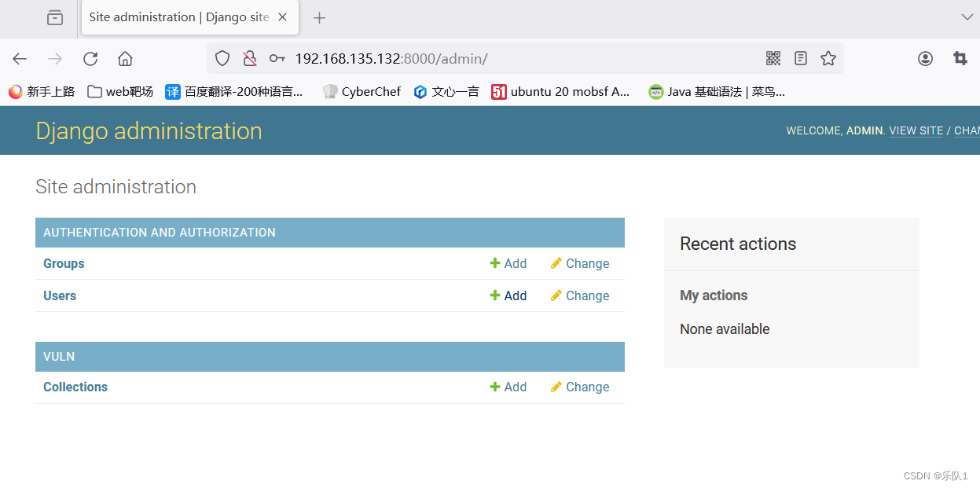
Task: Reload the current page
Action: [x=90, y=58]
